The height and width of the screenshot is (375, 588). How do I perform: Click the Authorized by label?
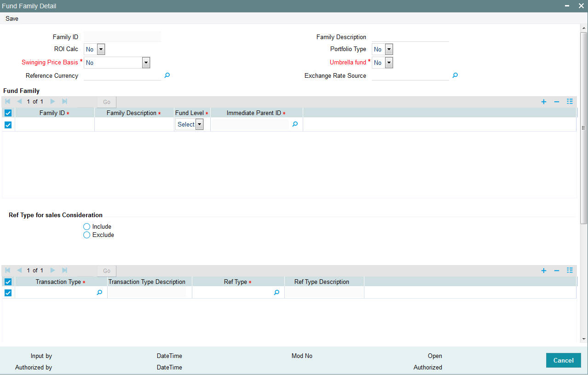click(34, 367)
